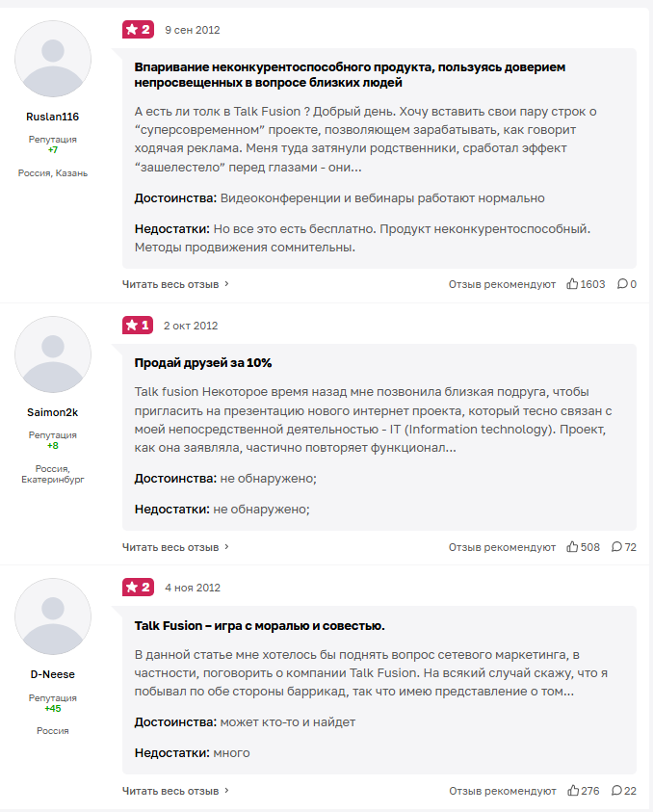The height and width of the screenshot is (812, 653).
Task: Open review title Talk Fusion – игра с моралью
Action: (x=259, y=626)
